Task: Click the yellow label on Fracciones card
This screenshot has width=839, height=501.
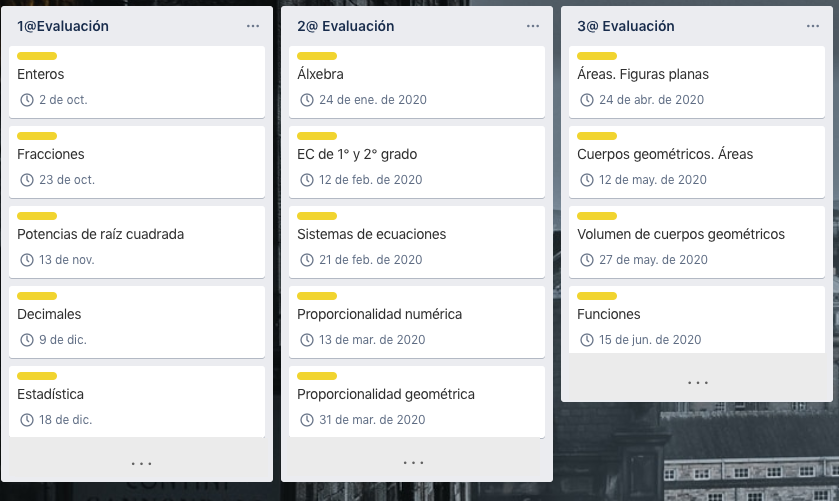Action: click(37, 136)
